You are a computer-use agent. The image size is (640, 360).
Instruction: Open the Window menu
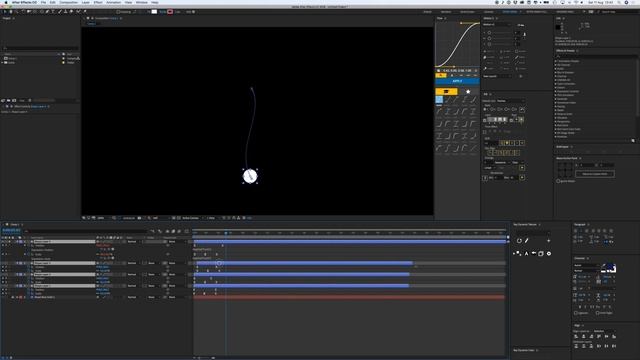pyautogui.click(x=142, y=2)
